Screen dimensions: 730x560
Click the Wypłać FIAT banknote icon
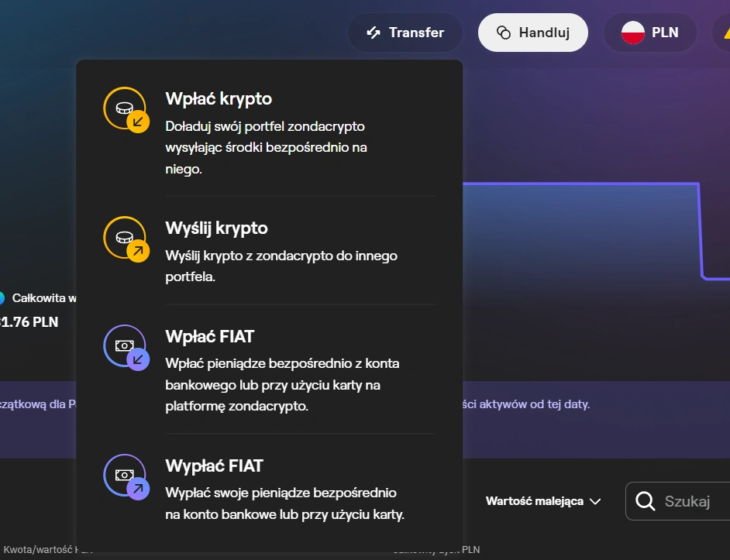(125, 476)
